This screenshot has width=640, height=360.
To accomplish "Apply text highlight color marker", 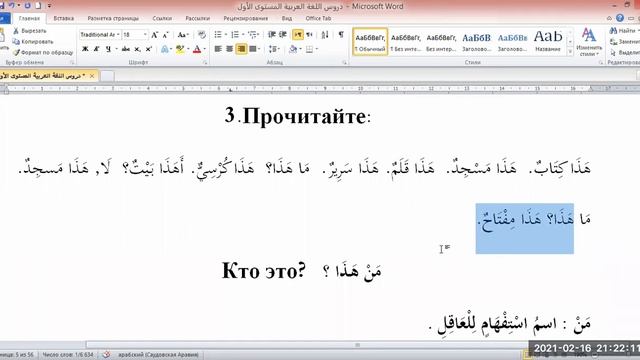I will point(180,49).
